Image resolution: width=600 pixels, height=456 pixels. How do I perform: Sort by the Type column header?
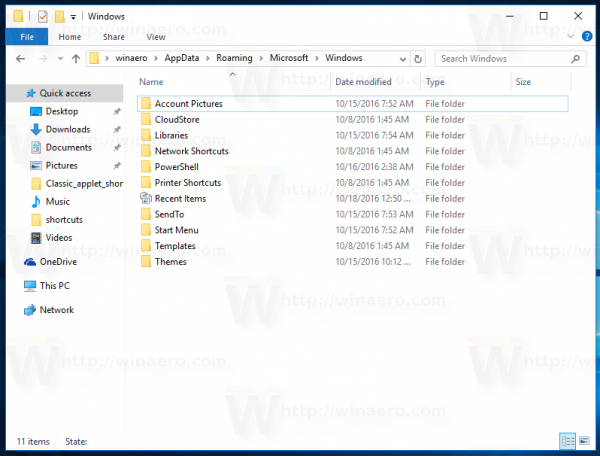435,82
